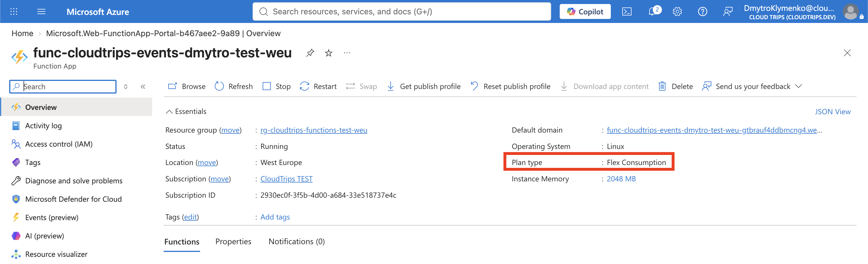Toggle expand/collapse of sidebar menu groups
The height and width of the screenshot is (264, 868).
tap(126, 87)
